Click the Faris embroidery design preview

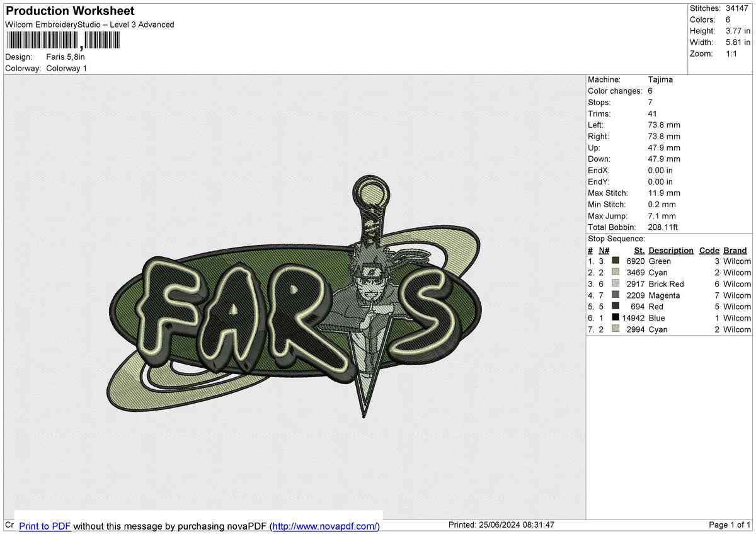(294, 297)
